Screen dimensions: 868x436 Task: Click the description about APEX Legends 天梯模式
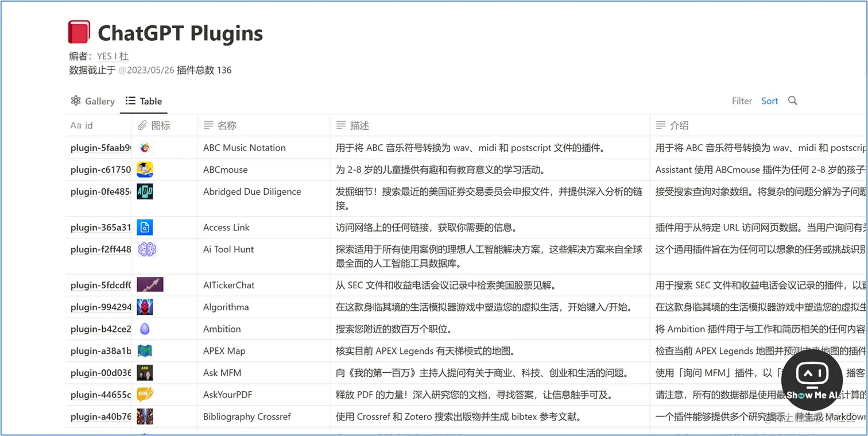click(490, 350)
